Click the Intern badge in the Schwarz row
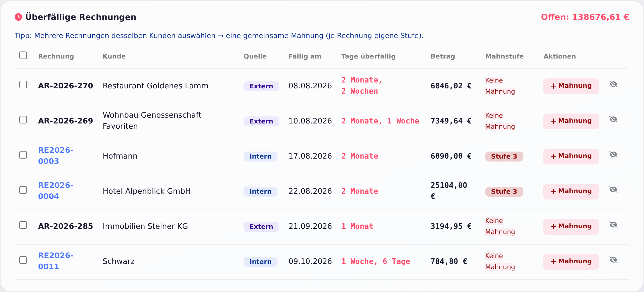 pyautogui.click(x=260, y=262)
